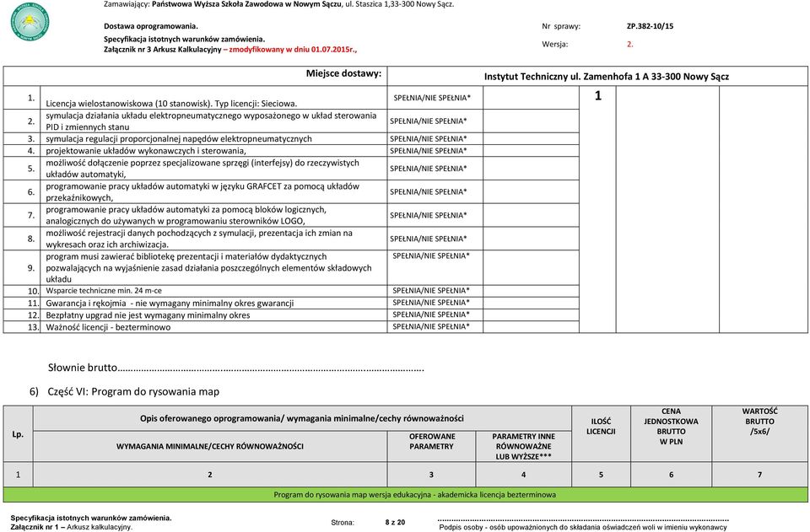The height and width of the screenshot is (532, 810).
Task: Click 'Zamawiający: Państwowa Wyższa Szkoła Zawodowa' header line
Action: (x=279, y=4)
